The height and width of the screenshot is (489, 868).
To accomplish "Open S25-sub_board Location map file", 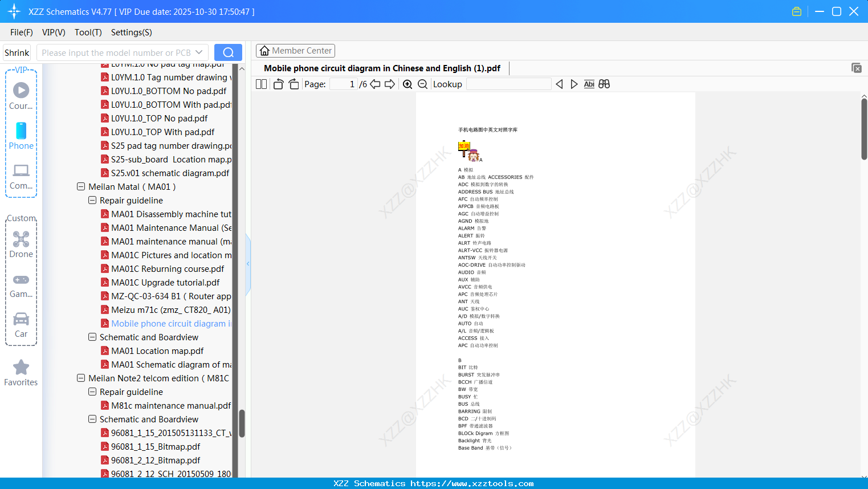I will [166, 159].
